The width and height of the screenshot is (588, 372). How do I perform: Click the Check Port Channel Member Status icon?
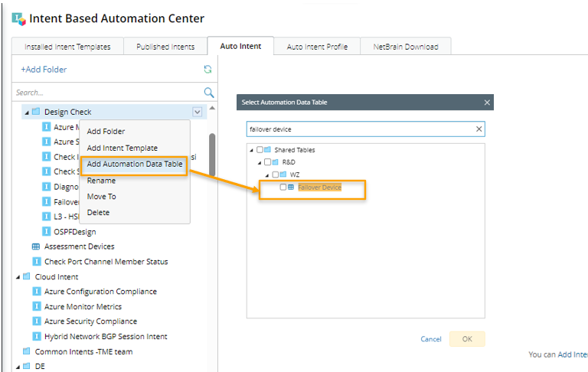35,262
